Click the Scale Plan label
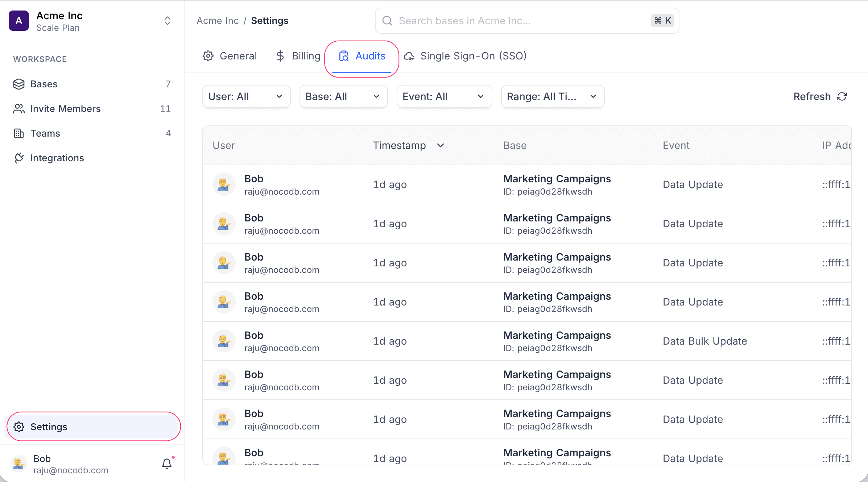This screenshot has width=868, height=482. [58, 28]
